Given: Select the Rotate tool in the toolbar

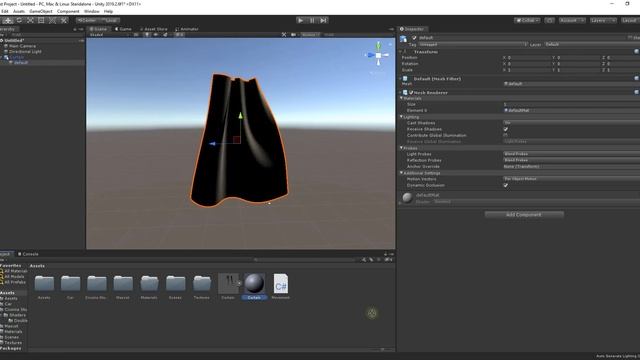Looking at the screenshot, I should tap(19, 20).
